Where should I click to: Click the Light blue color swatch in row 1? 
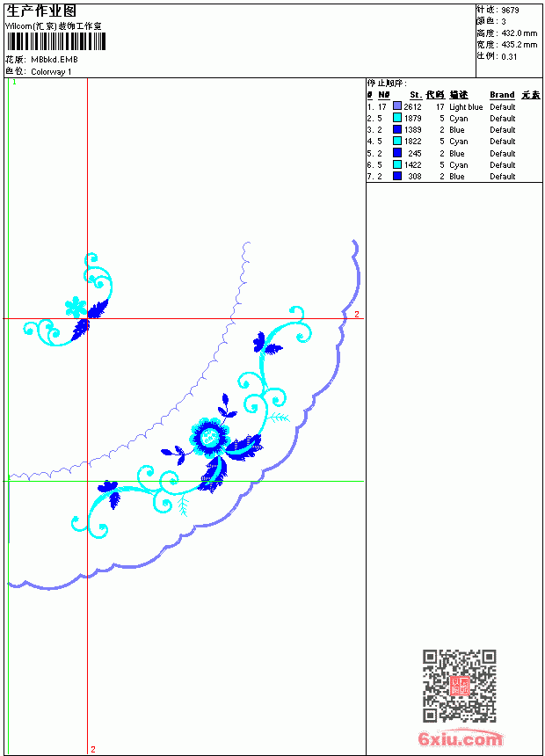[x=397, y=105]
